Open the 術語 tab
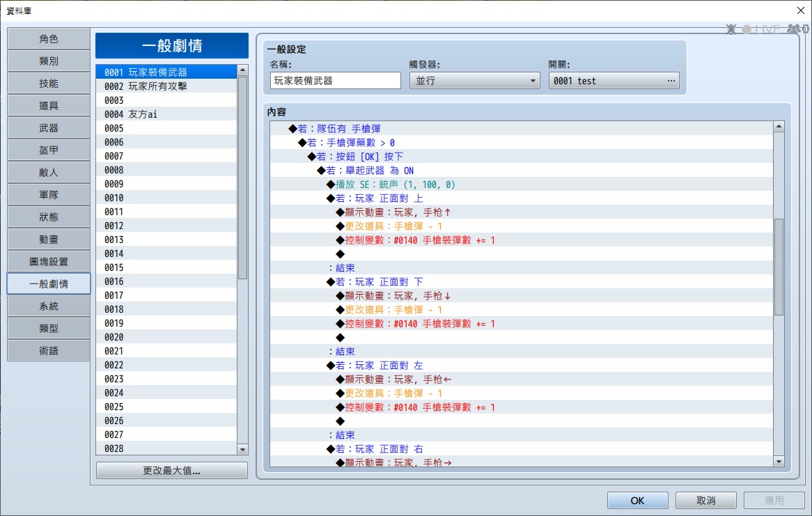This screenshot has height=516, width=812. coord(49,351)
